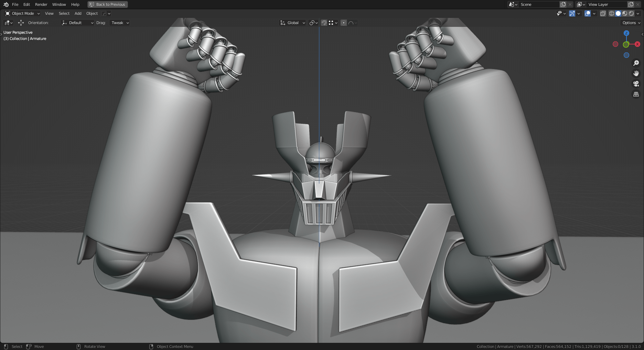Click 'User Perspective' viewport text

[18, 32]
